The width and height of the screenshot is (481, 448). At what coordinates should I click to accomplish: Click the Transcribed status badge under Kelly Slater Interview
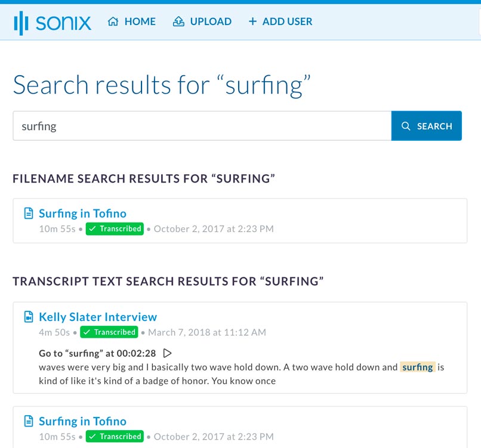(109, 332)
